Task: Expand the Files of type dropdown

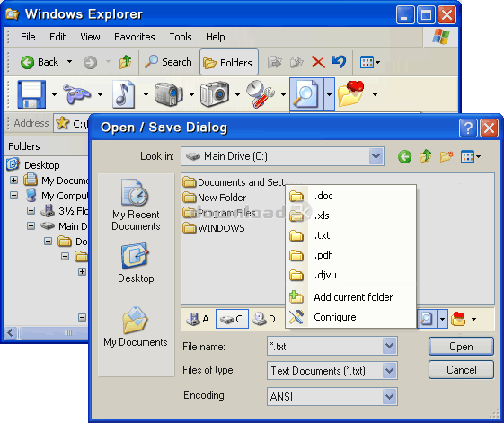Action: tap(390, 371)
